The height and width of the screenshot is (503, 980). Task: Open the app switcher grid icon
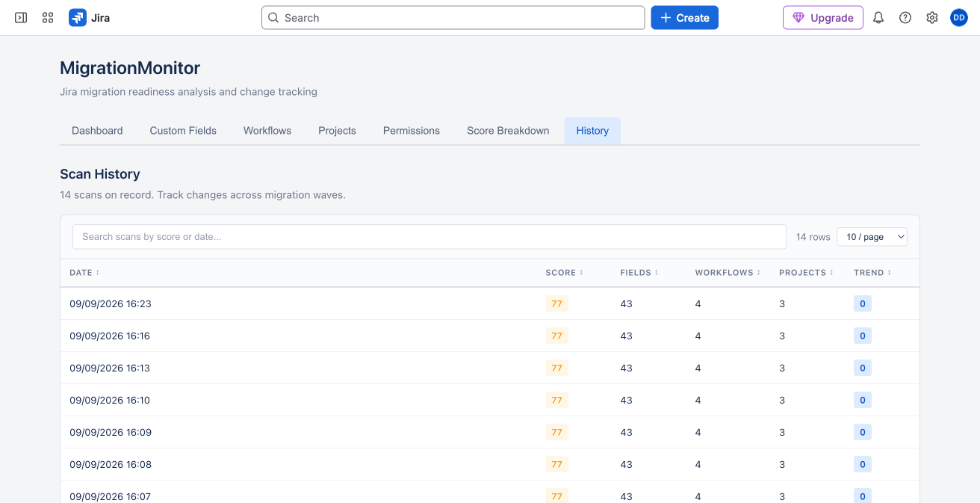pyautogui.click(x=48, y=18)
